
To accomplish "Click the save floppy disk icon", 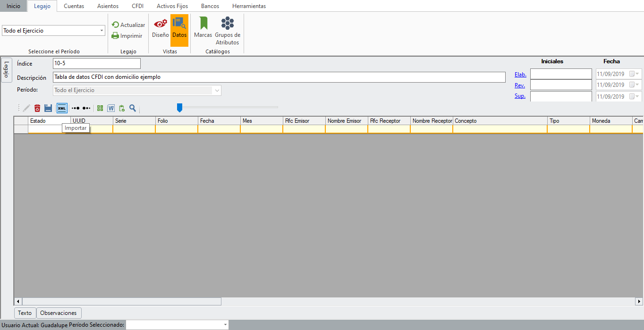I will tap(48, 108).
